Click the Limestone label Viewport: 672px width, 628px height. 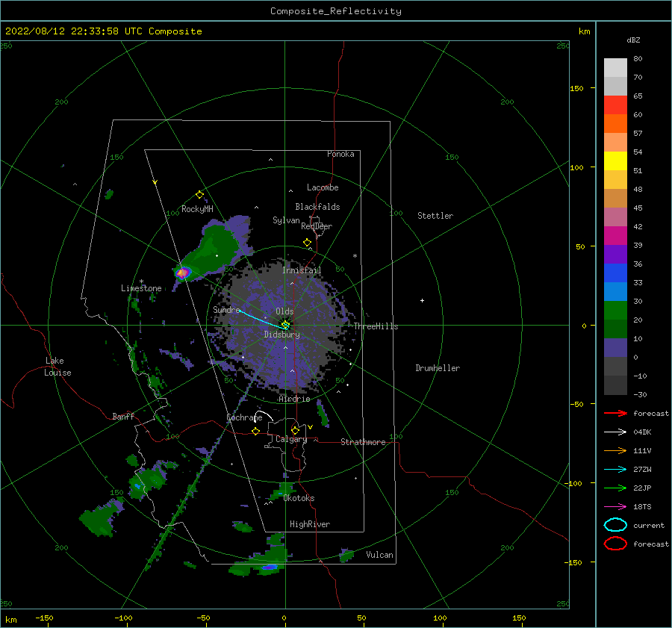coord(141,288)
